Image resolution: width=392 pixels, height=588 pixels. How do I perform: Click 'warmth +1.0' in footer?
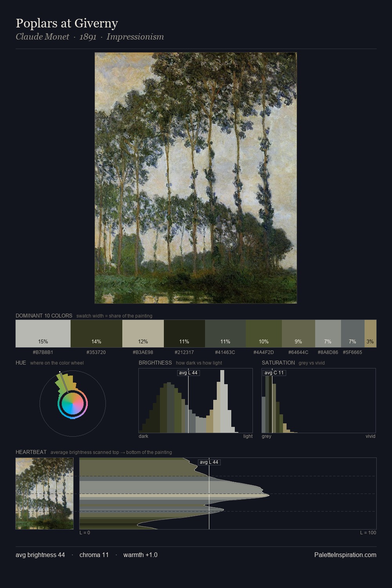(x=140, y=555)
